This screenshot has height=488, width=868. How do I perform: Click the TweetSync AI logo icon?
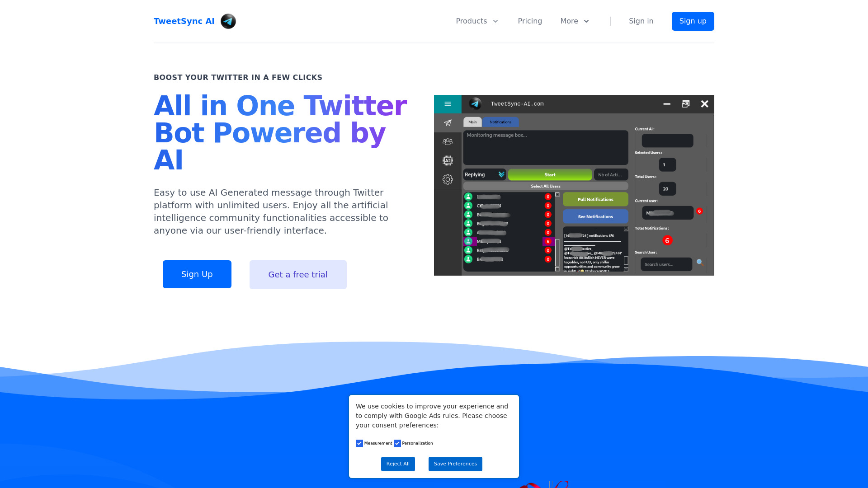click(x=228, y=21)
